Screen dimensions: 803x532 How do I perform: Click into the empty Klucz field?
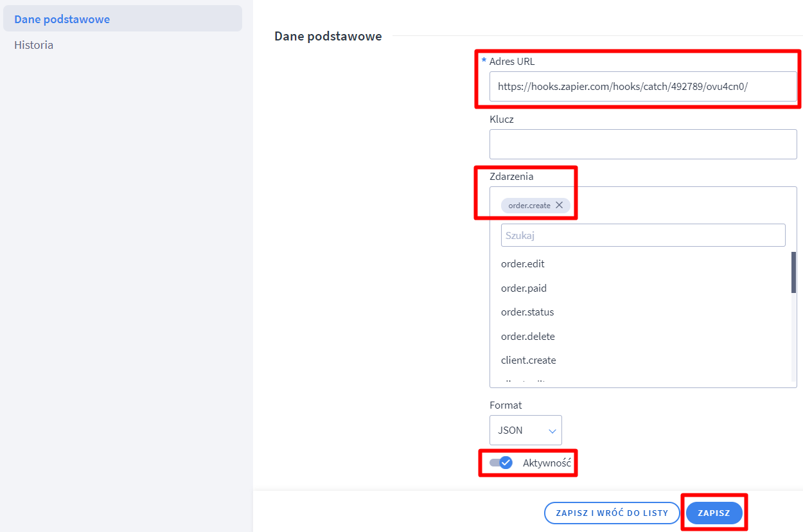[642, 144]
